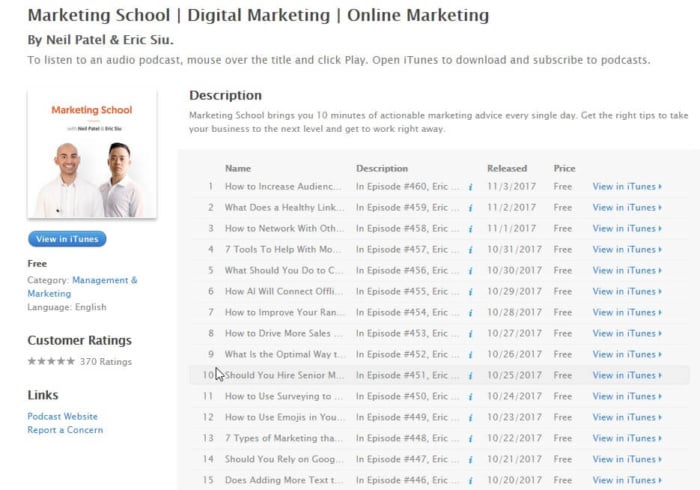The width and height of the screenshot is (700, 490).
Task: Select episode 'How to Network With Oth...'
Action: coord(284,228)
